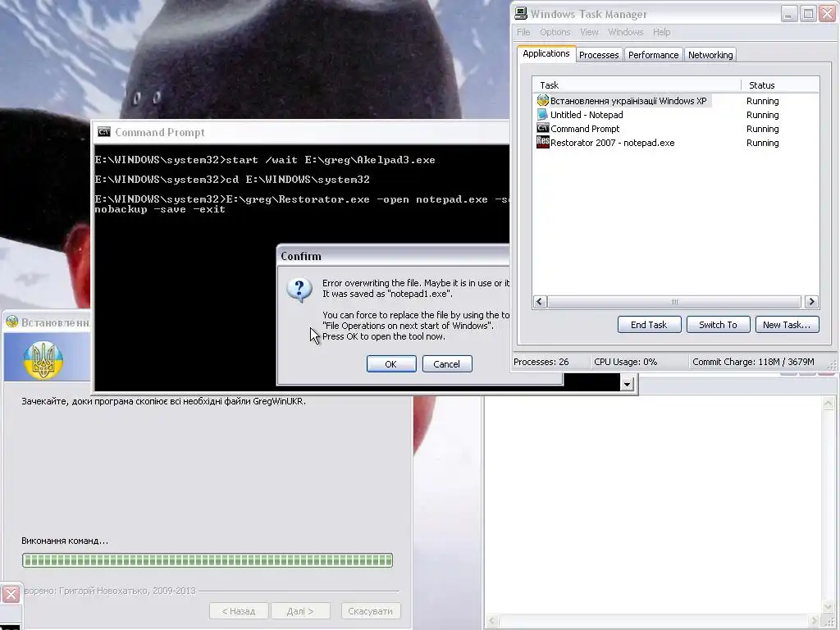This screenshot has height=630, width=840.
Task: Open the Windows menu in Task Manager
Action: pos(626,32)
